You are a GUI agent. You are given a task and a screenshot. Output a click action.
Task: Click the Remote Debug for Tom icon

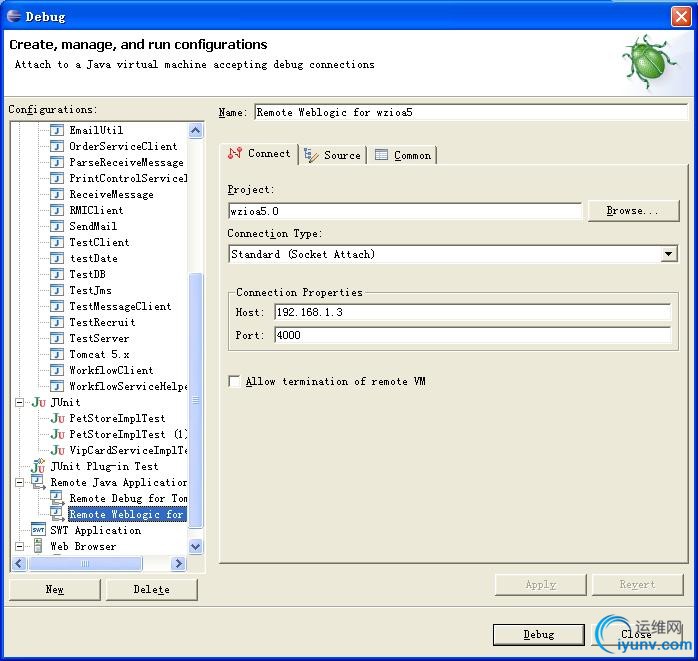click(x=57, y=498)
